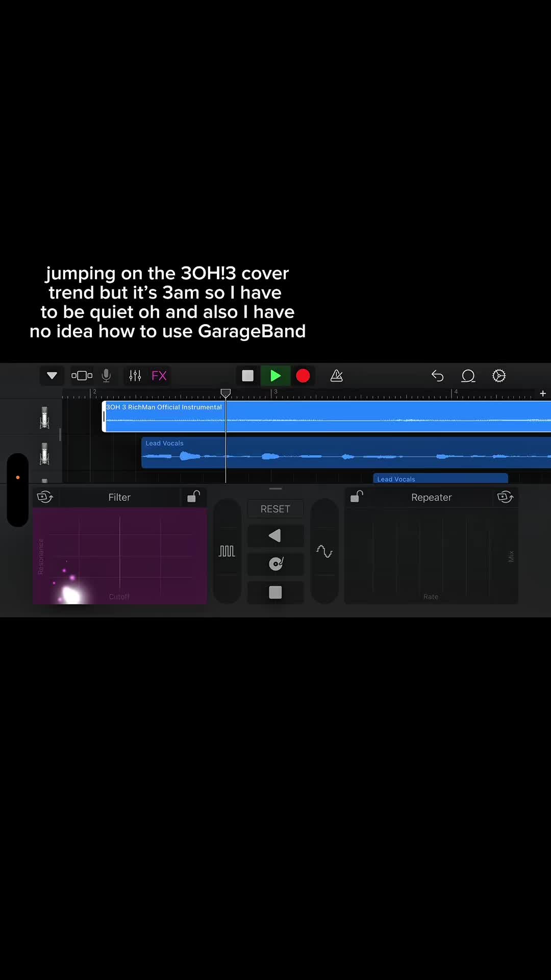The height and width of the screenshot is (980, 551).
Task: Undo the last action
Action: point(437,376)
